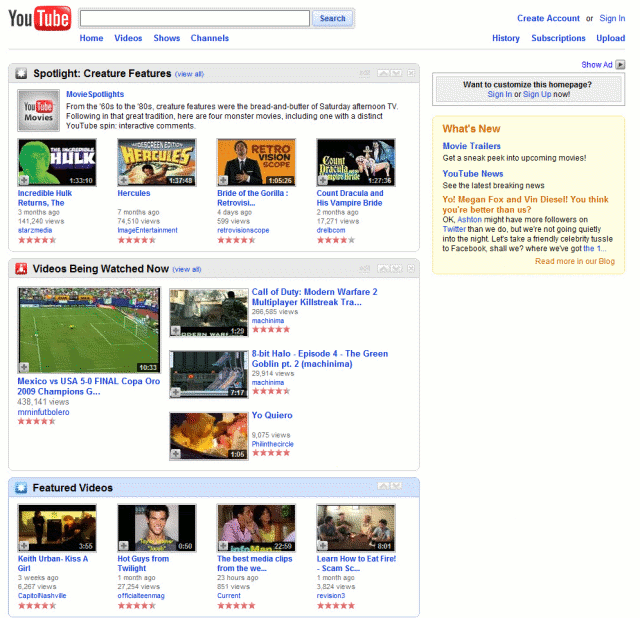Viewport: 640px width, 618px height.
Task: Open Count Dracula and His Vampire Bride title
Action: click(x=350, y=198)
